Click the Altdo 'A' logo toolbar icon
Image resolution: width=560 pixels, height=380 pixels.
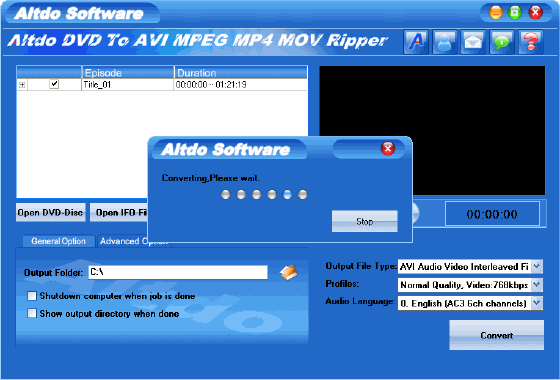(416, 42)
